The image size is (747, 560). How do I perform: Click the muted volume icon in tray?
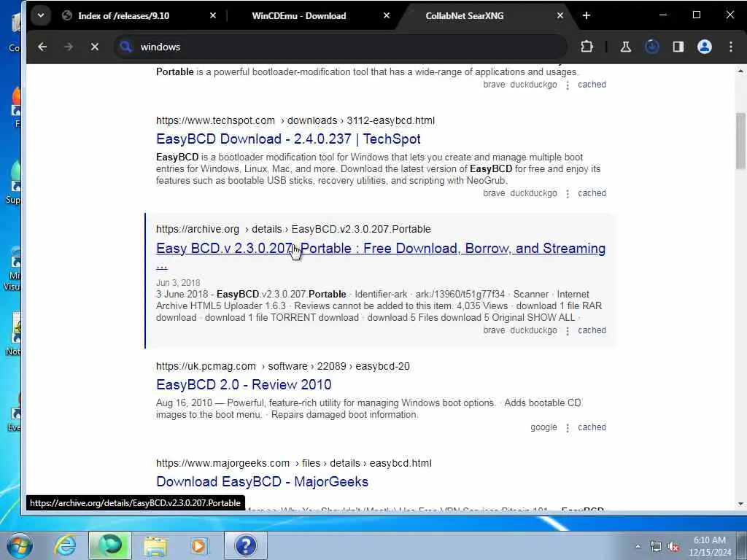pyautogui.click(x=673, y=547)
